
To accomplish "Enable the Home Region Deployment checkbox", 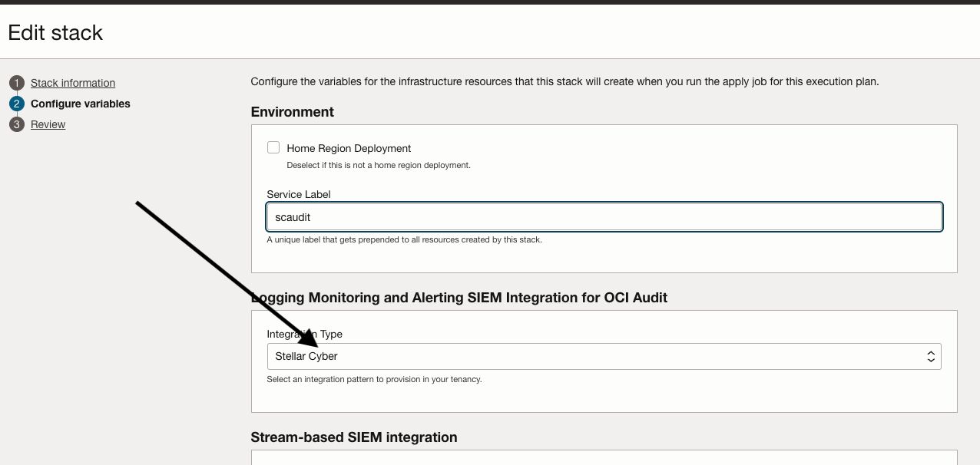I will click(273, 147).
